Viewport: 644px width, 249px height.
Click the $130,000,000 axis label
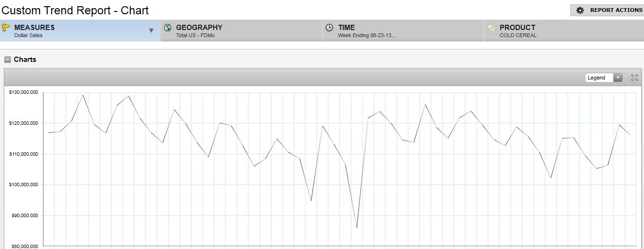click(23, 92)
